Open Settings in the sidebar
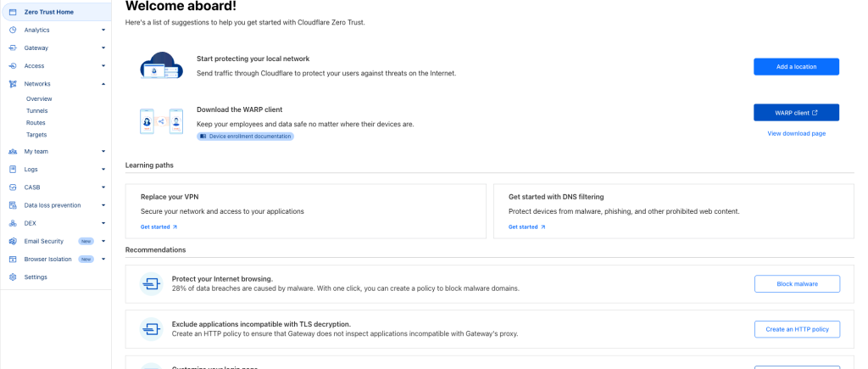The width and height of the screenshot is (868, 369). [x=36, y=277]
